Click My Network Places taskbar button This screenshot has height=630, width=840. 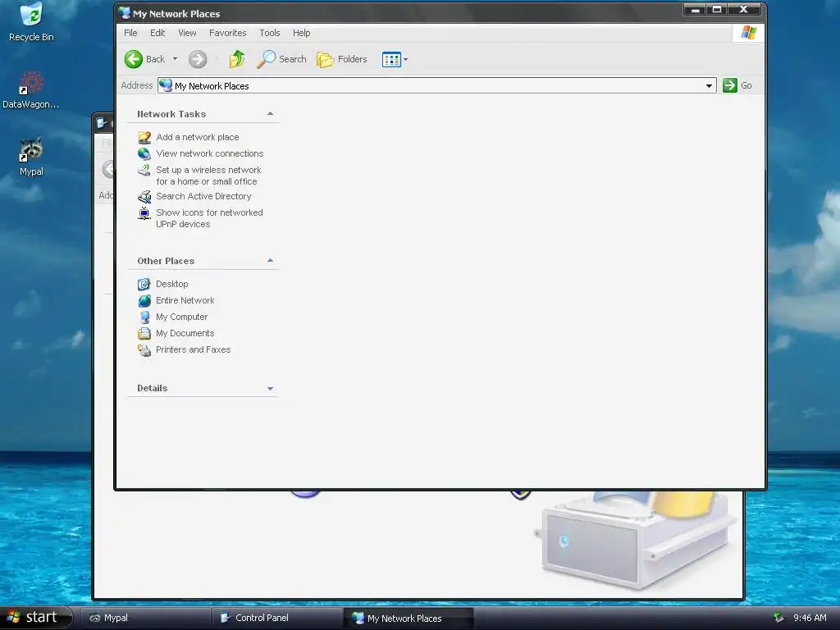409,618
